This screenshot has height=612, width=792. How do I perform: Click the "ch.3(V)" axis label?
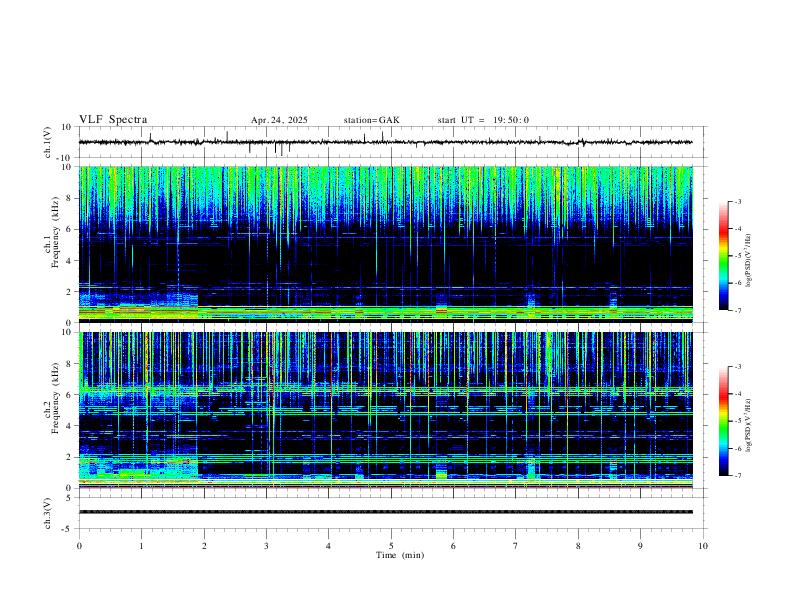pyautogui.click(x=48, y=513)
